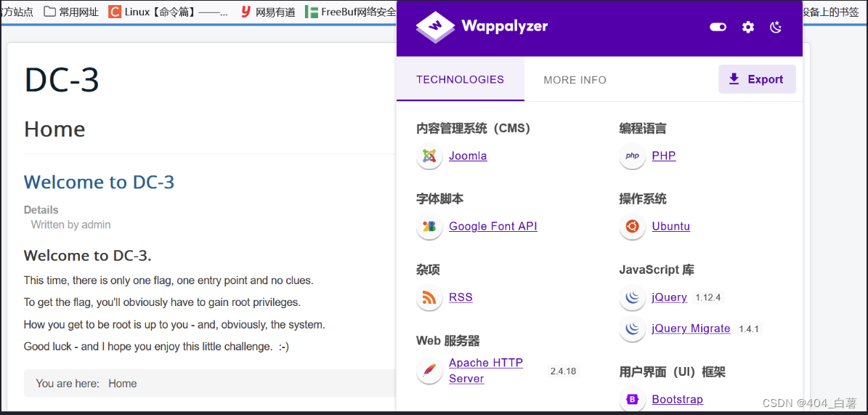Click the 用户界面 (UI) 框架 heading
The height and width of the screenshot is (415, 868).
(x=672, y=372)
